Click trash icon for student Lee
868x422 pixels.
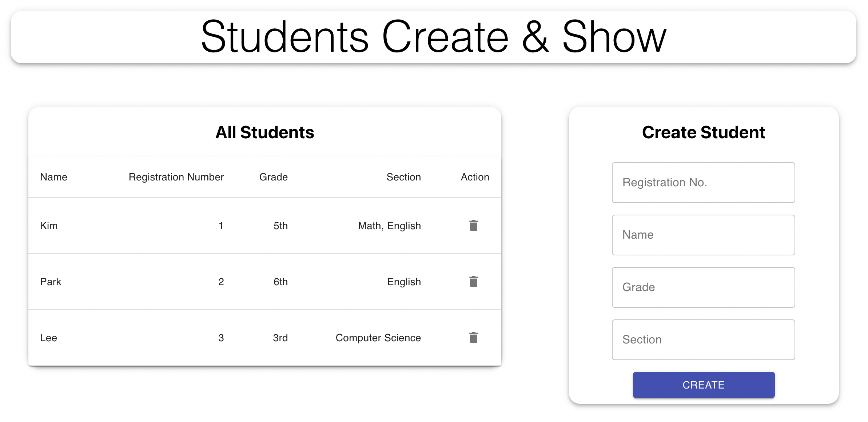tap(473, 338)
